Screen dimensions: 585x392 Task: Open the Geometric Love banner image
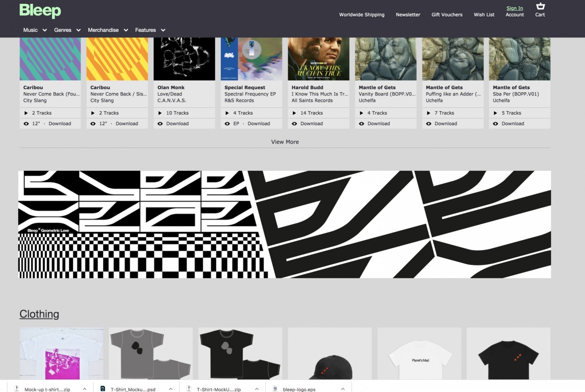[x=284, y=224]
